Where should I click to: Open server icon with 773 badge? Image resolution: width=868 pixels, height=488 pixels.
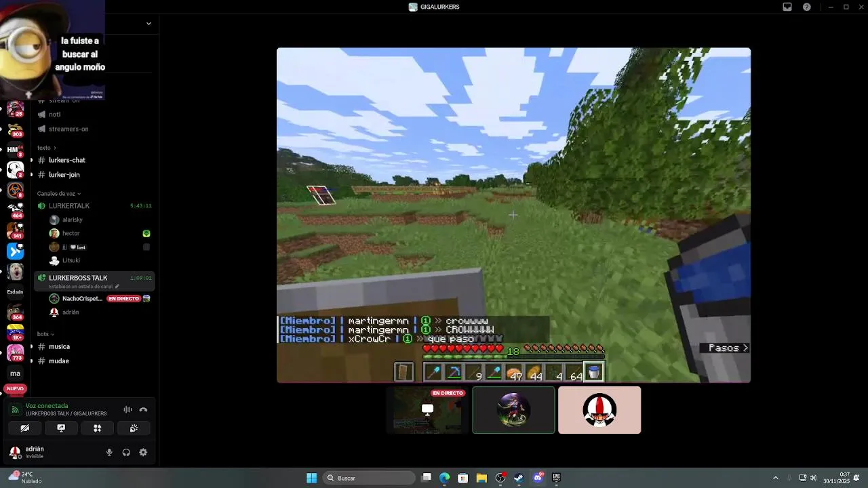[x=15, y=352]
